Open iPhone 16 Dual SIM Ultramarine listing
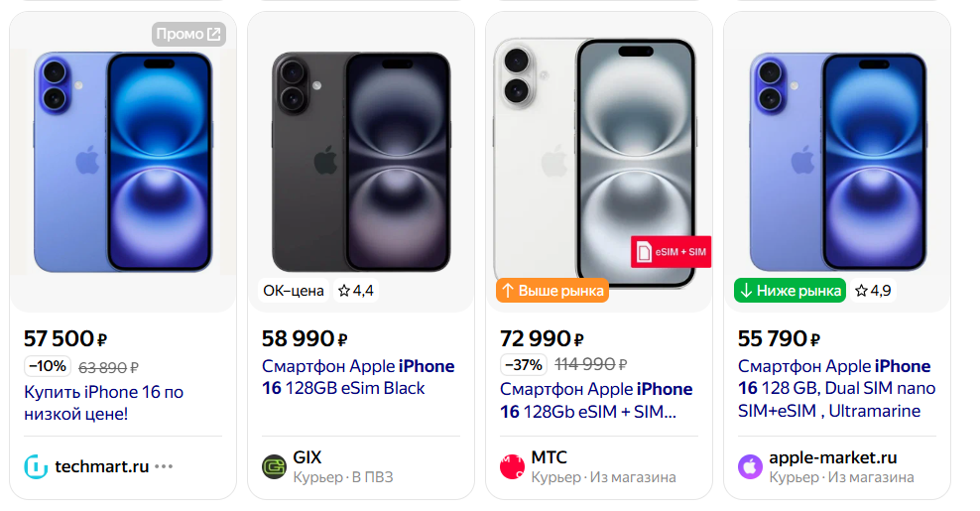The width and height of the screenshot is (980, 511). [x=833, y=388]
